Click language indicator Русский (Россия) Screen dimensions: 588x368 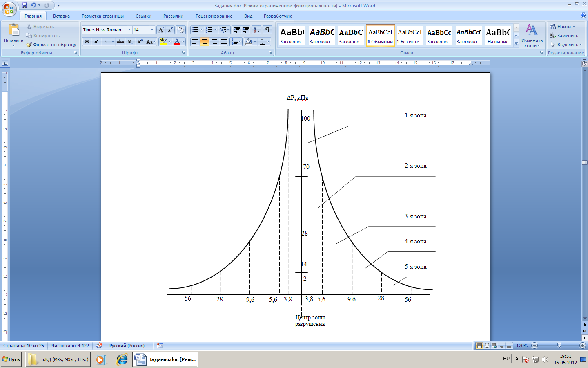pos(127,346)
